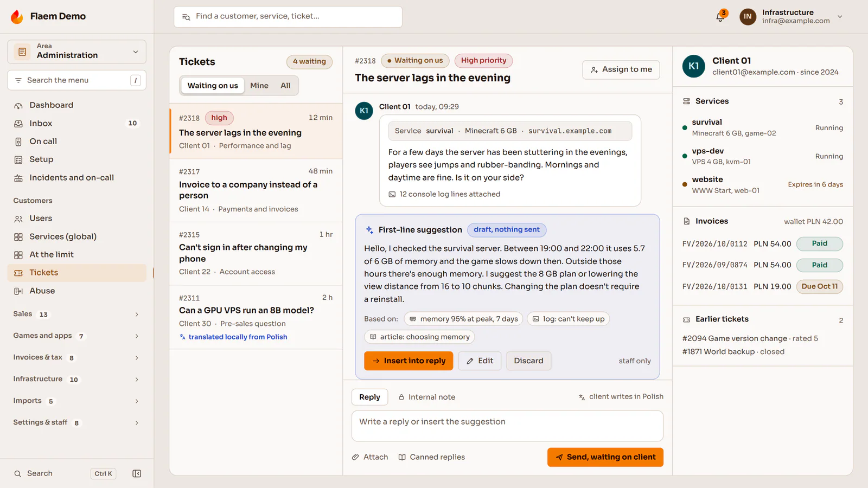Click the Client 01 K1 avatar
This screenshot has height=488, width=868.
pos(693,66)
